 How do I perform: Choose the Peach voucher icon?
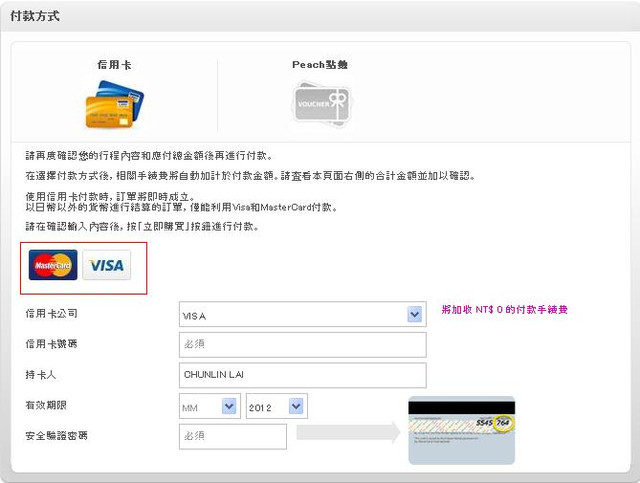point(321,103)
